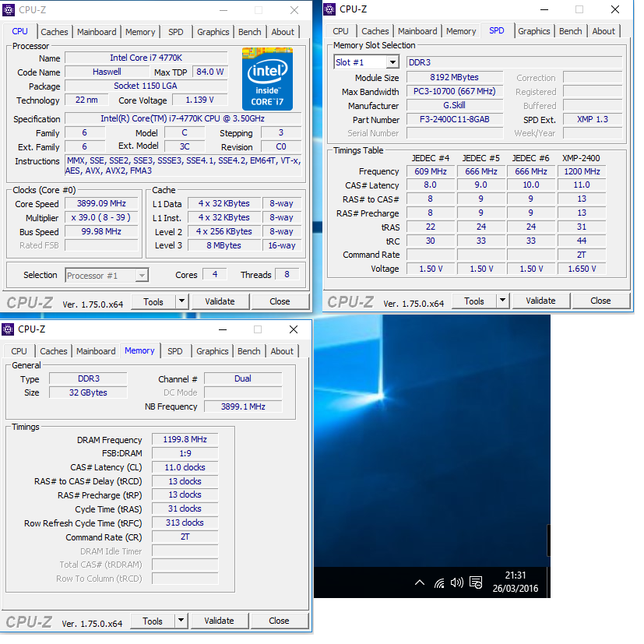
Task: Switch to Caches tab in CPU window
Action: point(55,33)
